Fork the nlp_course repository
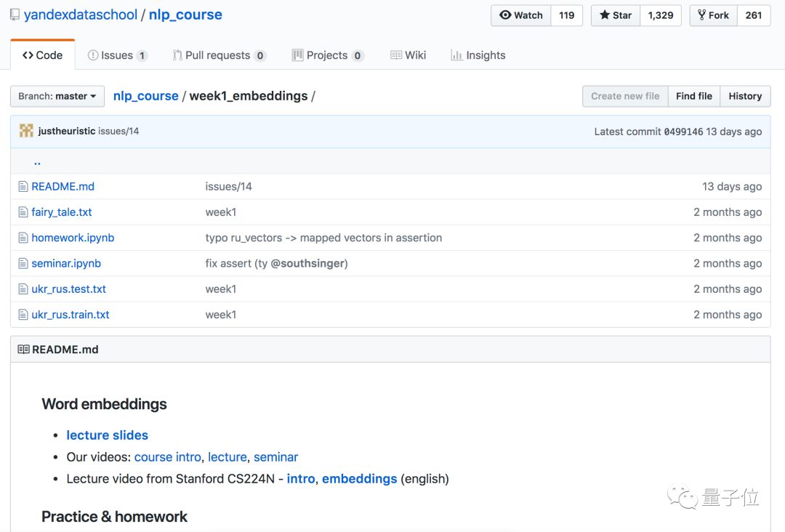 [x=713, y=15]
